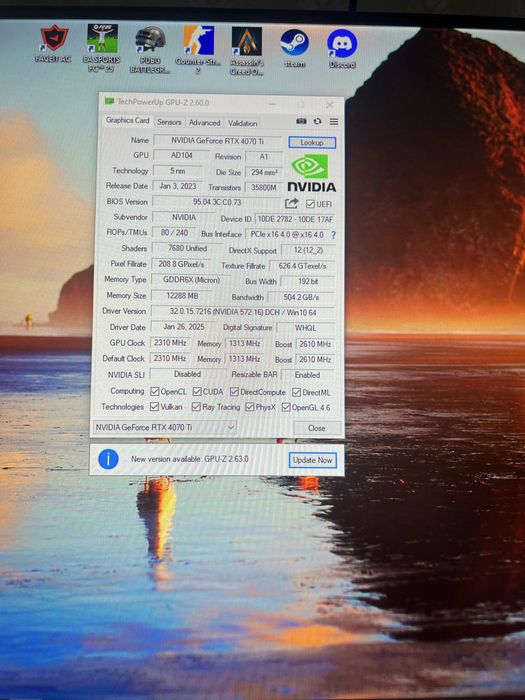Viewport: 525px width, 700px height.
Task: Click the Memory Type value GDDR6X (Micron)
Action: (192, 280)
